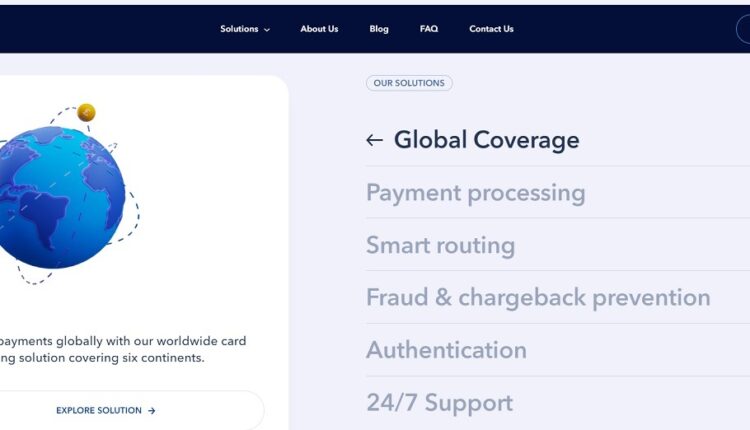Open the Contact Us link

pos(491,29)
